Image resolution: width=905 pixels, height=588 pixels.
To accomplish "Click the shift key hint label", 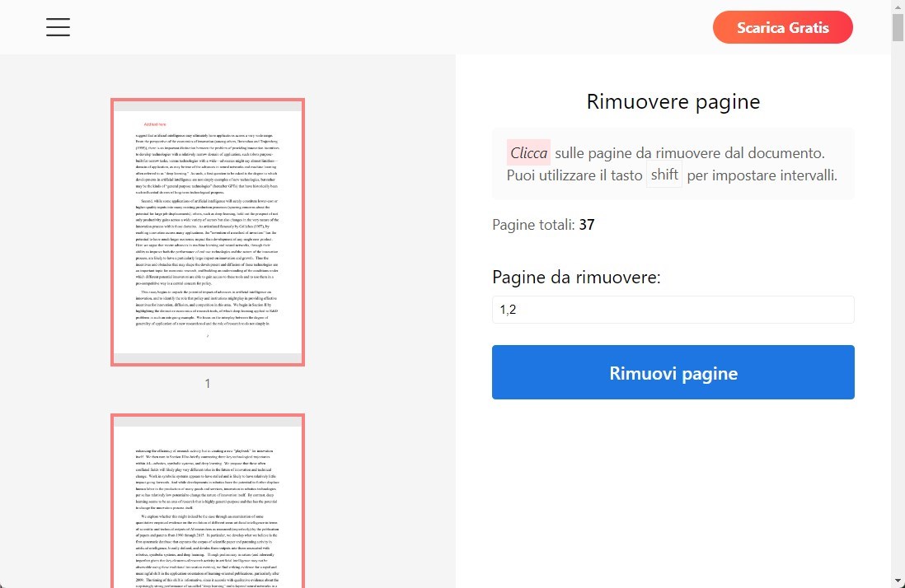I will pyautogui.click(x=664, y=175).
